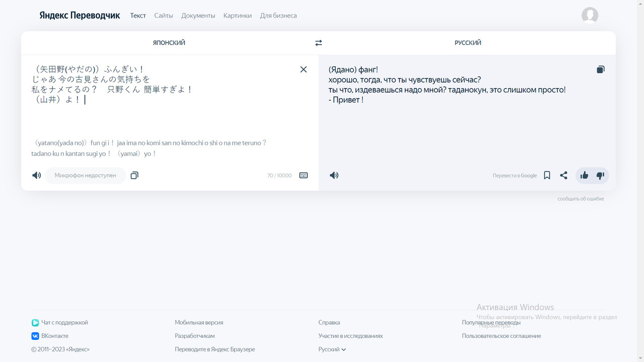Screen dimensions: 644x362
Task: Switch to Текст tab
Action: (x=138, y=16)
